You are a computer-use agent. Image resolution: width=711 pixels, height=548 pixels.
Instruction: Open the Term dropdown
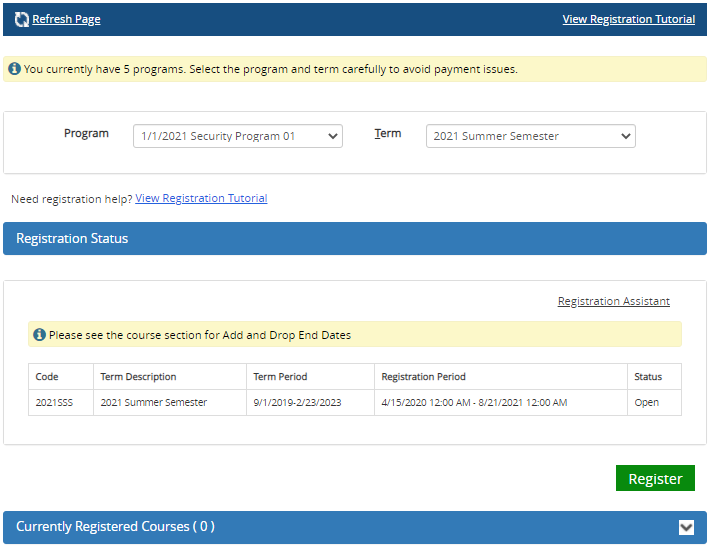pos(530,136)
